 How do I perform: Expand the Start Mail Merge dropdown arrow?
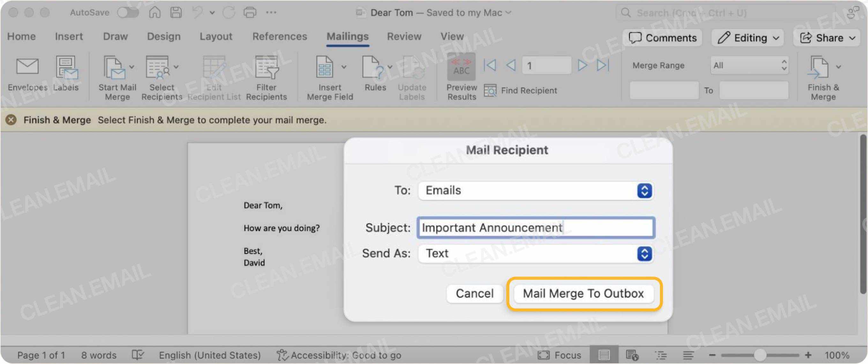click(132, 66)
